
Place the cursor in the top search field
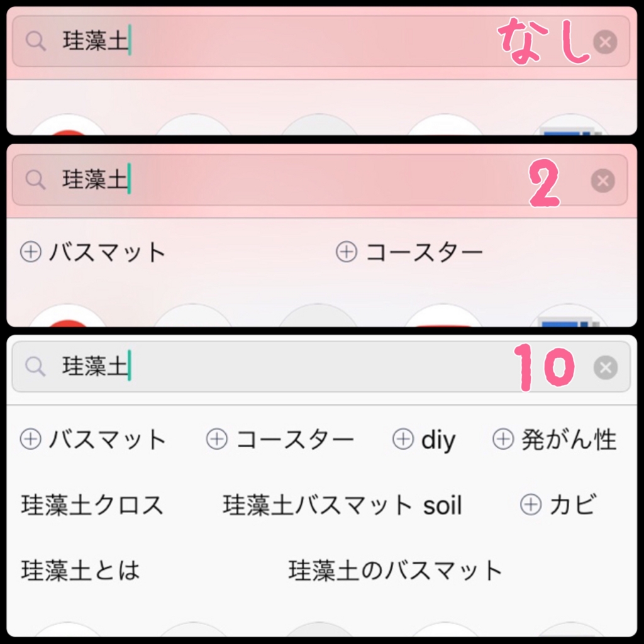pos(252,42)
